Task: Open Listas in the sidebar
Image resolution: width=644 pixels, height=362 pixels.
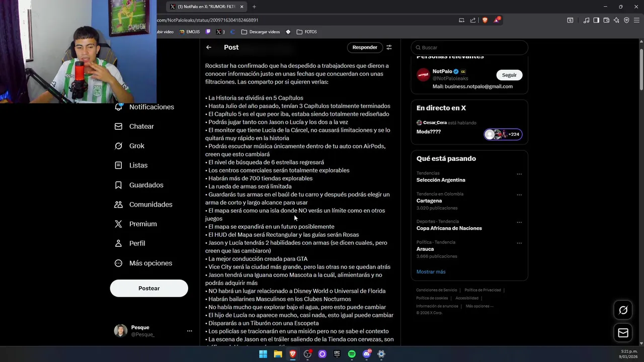Action: click(131, 165)
